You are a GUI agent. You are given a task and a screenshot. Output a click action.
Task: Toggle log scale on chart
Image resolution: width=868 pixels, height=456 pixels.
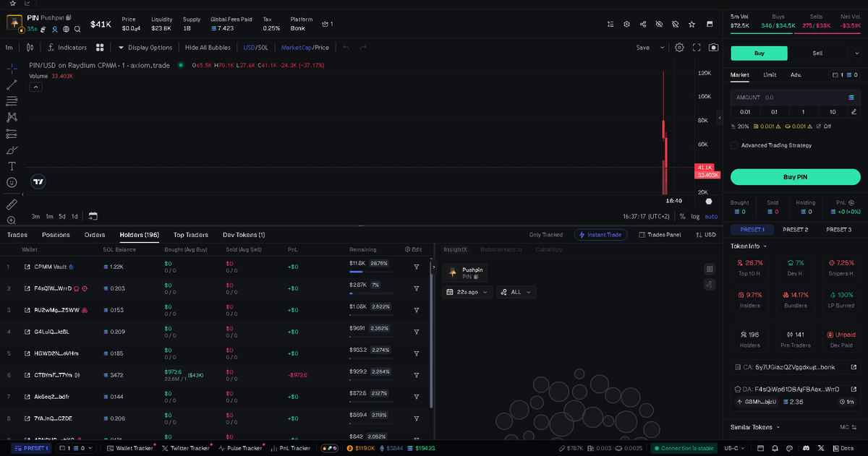point(695,216)
